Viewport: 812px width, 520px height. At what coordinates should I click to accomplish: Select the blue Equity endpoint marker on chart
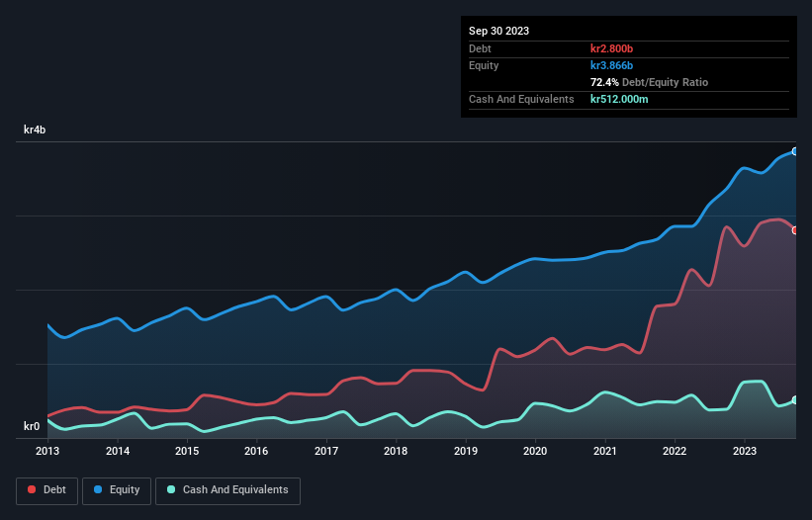click(795, 151)
